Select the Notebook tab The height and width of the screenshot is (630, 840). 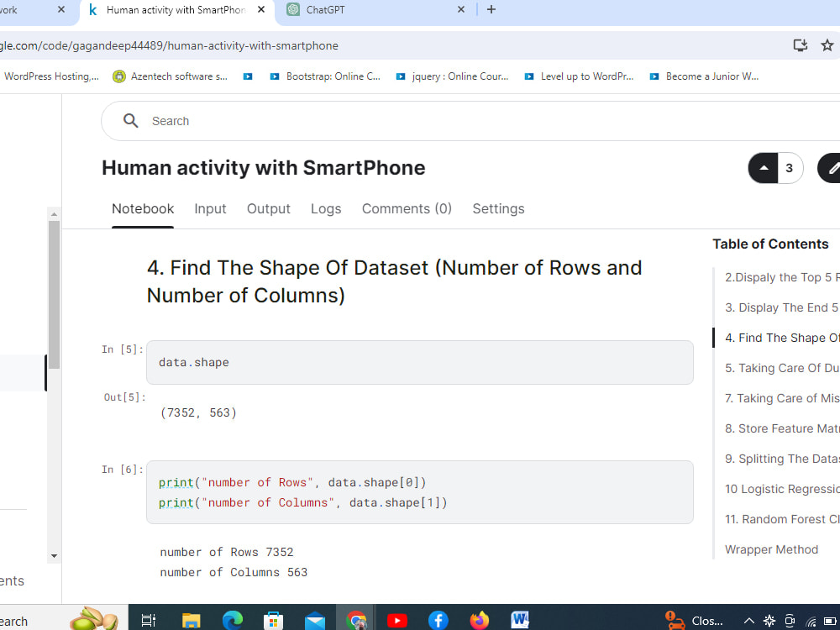pos(143,209)
